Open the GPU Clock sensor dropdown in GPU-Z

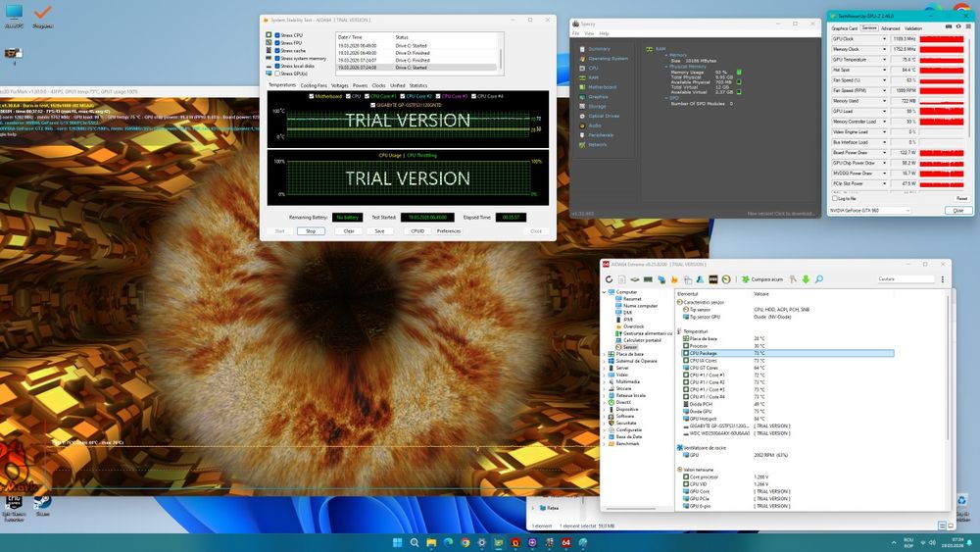tap(884, 39)
